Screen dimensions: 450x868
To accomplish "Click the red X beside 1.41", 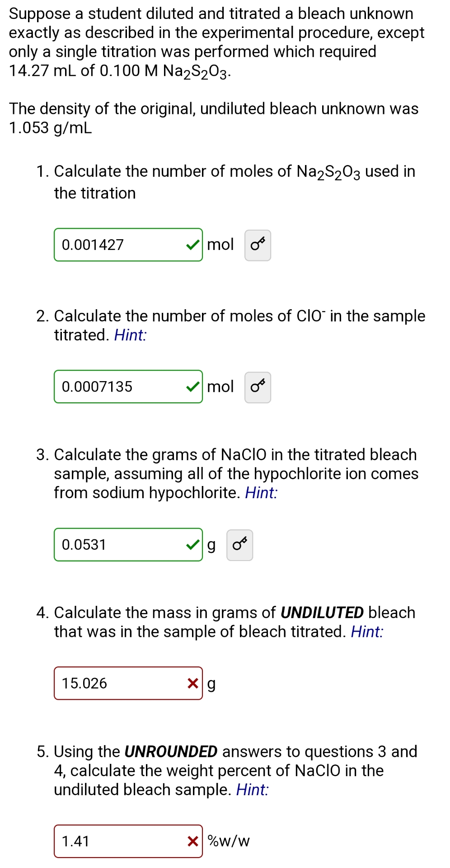I will (192, 841).
